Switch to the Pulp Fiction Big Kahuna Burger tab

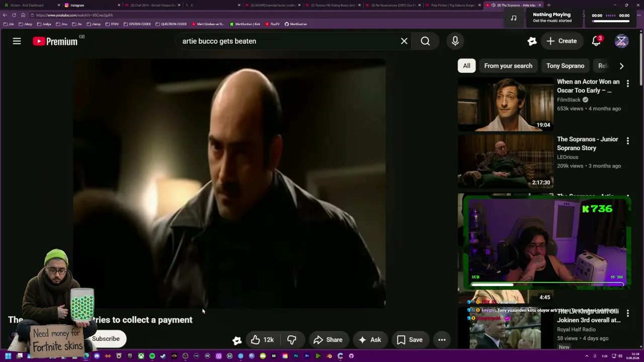point(453,5)
